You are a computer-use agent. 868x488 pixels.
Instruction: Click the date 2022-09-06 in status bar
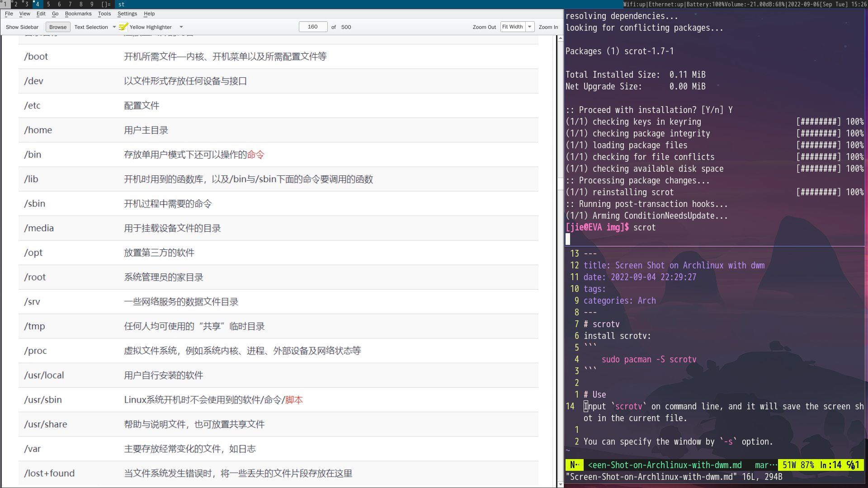click(804, 4)
